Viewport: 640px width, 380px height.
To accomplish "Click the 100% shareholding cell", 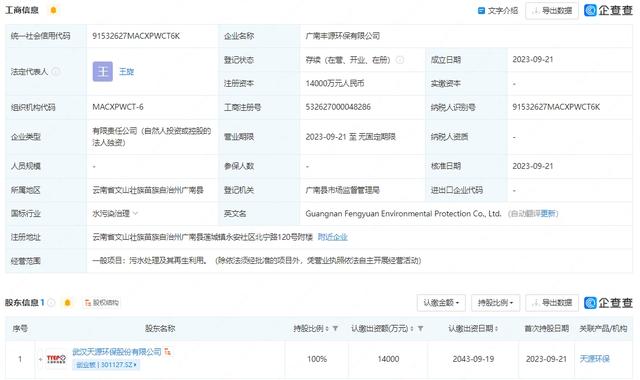I will [317, 359].
